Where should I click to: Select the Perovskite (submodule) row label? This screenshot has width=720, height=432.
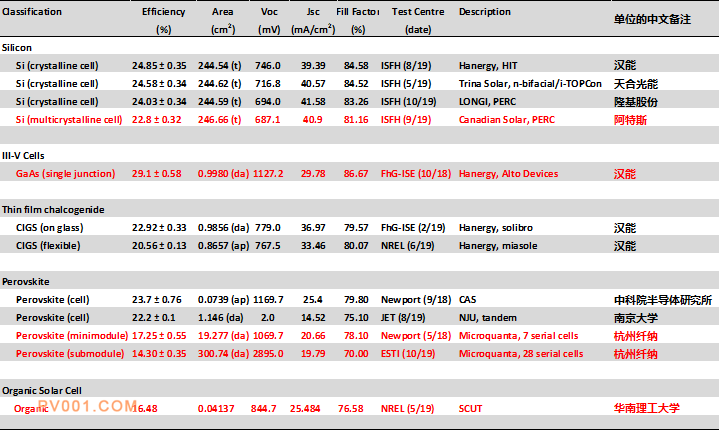pyautogui.click(x=70, y=353)
